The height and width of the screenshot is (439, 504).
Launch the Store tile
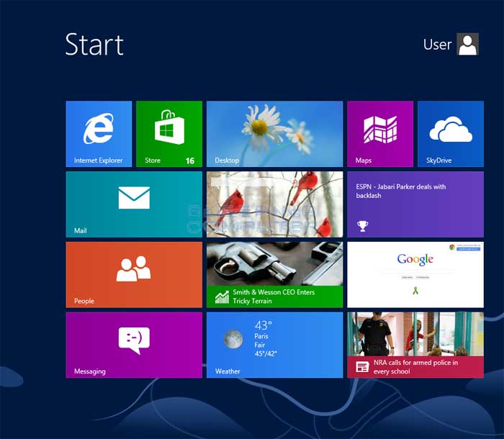169,134
